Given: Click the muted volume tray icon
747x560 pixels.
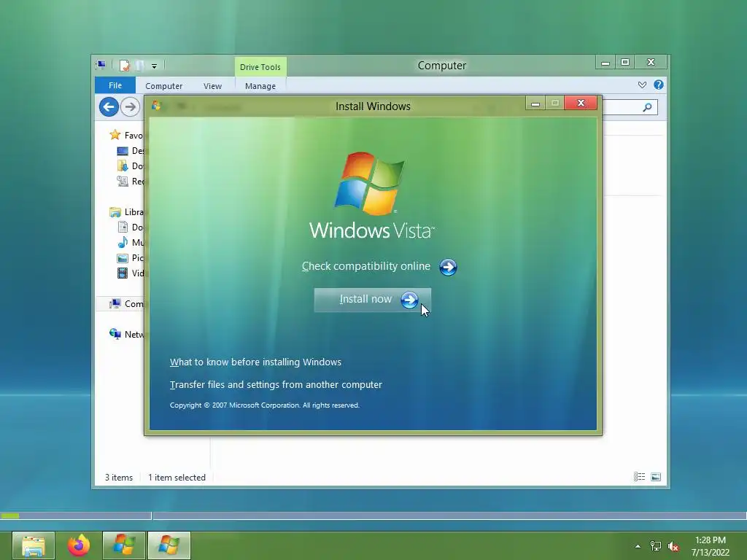Looking at the screenshot, I should click(x=673, y=546).
